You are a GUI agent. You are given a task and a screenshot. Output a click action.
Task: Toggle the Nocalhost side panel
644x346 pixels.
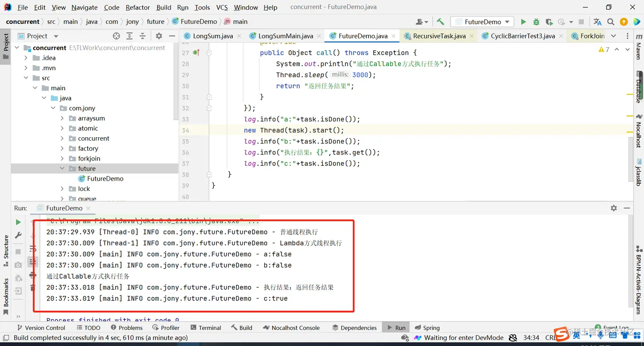click(x=638, y=131)
